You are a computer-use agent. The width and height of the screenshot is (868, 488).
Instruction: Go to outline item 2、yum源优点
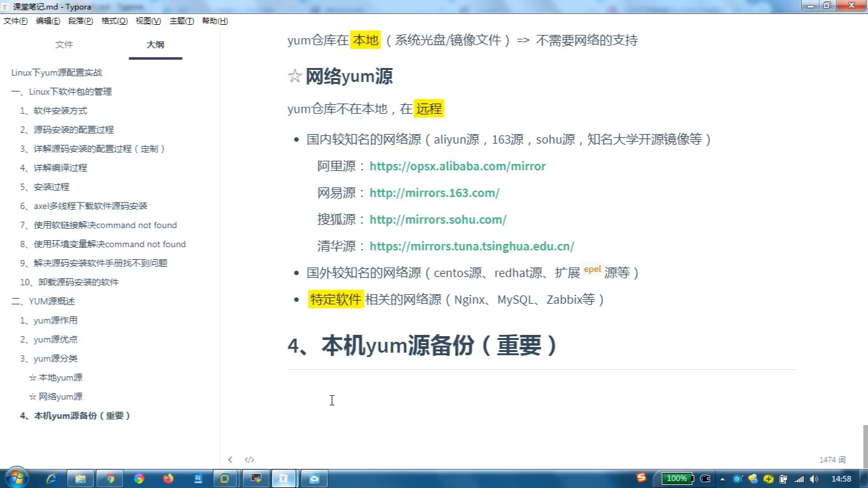point(48,339)
